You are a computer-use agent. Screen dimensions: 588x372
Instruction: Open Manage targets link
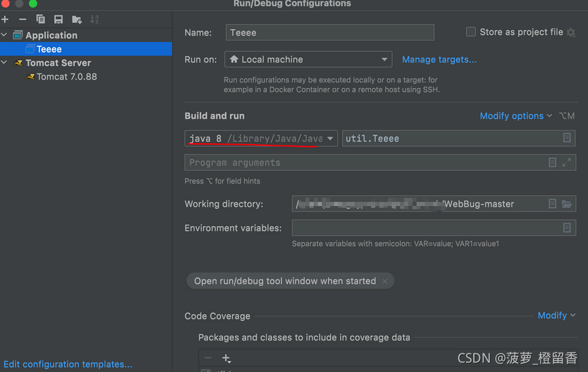point(439,59)
